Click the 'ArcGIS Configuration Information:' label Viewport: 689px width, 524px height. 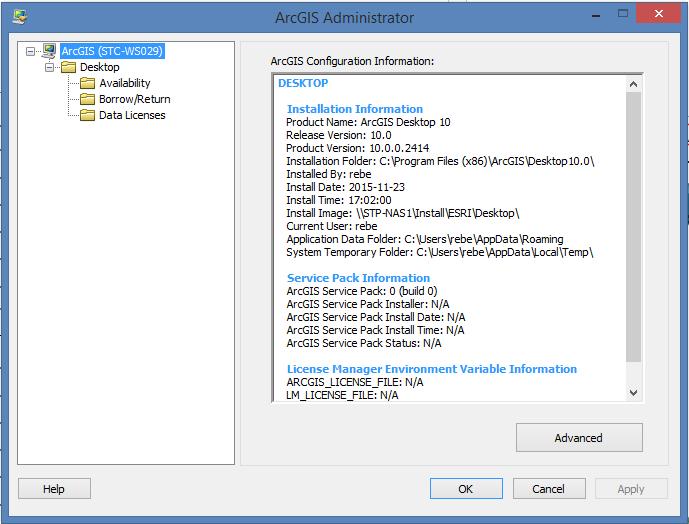(352, 61)
